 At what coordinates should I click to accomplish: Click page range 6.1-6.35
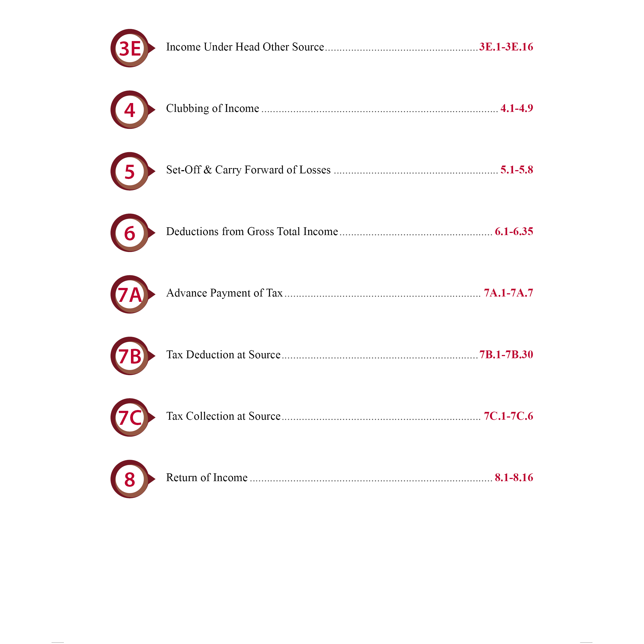point(514,232)
